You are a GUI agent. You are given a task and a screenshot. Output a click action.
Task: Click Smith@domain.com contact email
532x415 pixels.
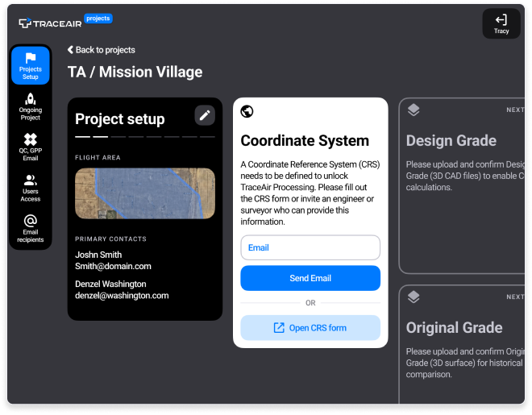113,266
